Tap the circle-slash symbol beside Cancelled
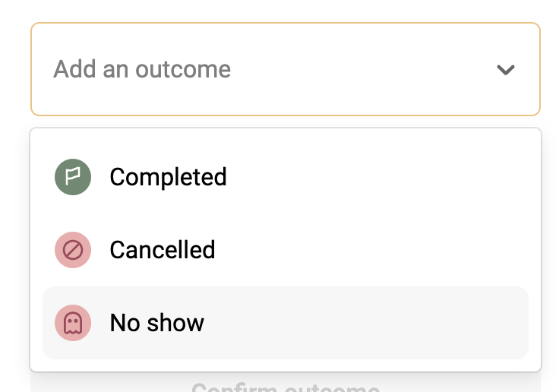 tap(73, 250)
